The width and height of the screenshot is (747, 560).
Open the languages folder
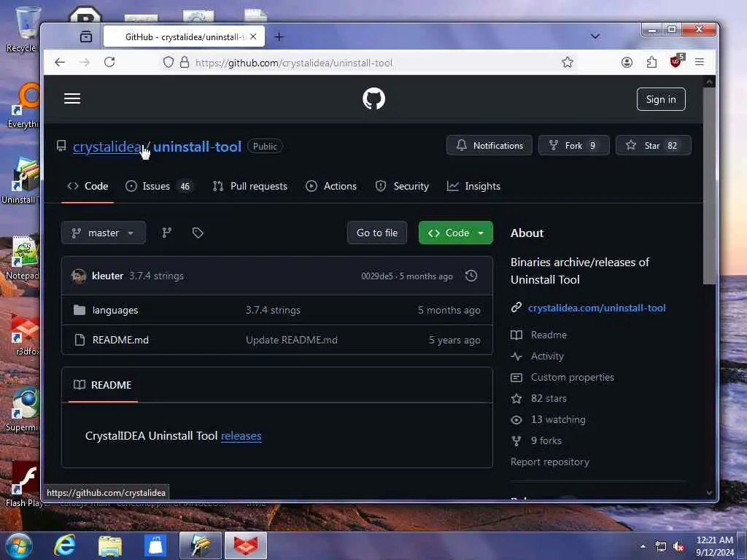pos(115,311)
